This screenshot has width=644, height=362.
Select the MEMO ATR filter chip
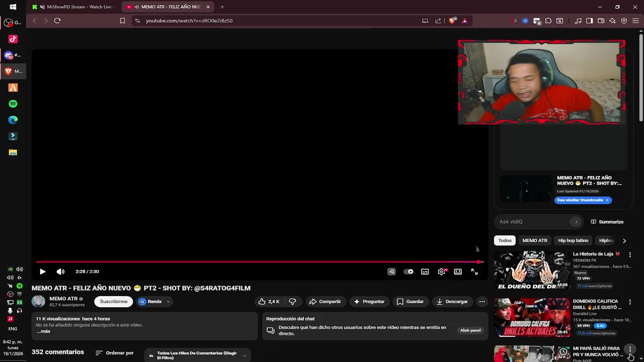[535, 240]
